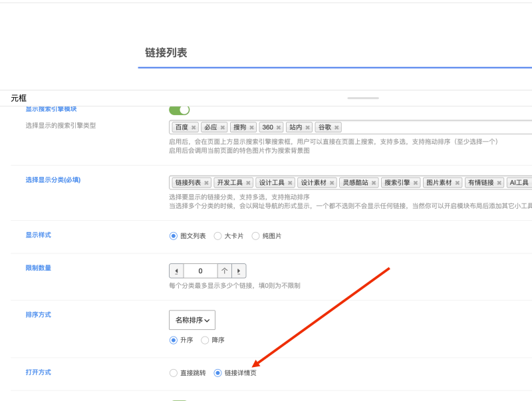532x401 pixels.
Task: Choose 升序 ascending order
Action: click(x=174, y=340)
